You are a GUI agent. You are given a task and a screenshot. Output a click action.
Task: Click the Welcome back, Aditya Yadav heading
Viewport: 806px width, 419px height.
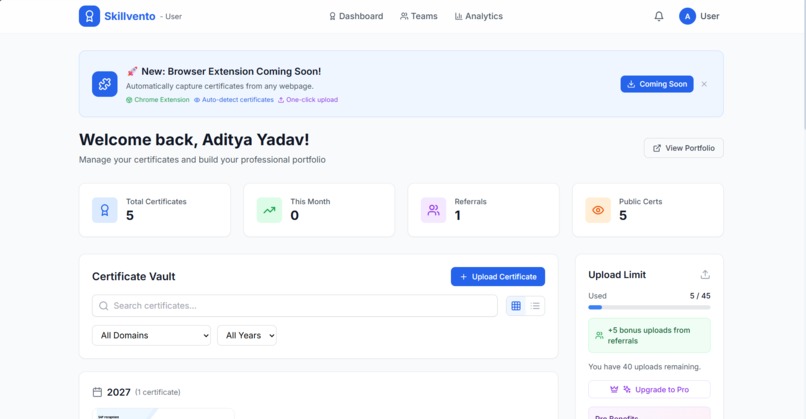194,139
